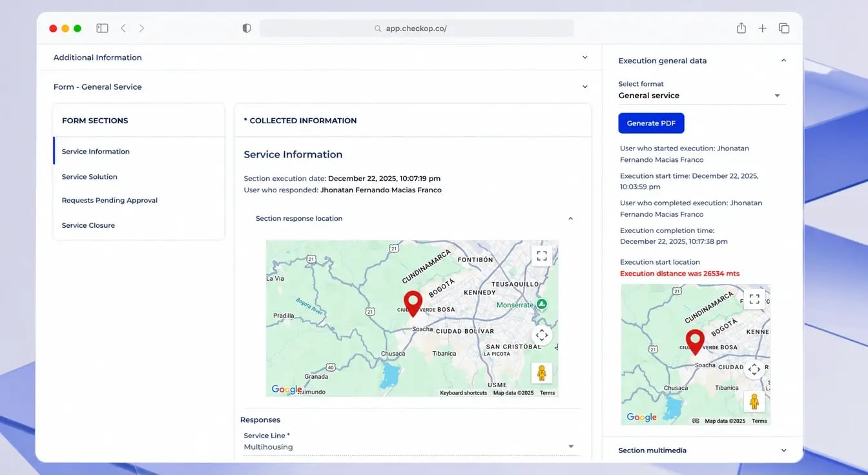Go forward with the browser forward arrow
Screen dimensions: 868x475
(141, 28)
